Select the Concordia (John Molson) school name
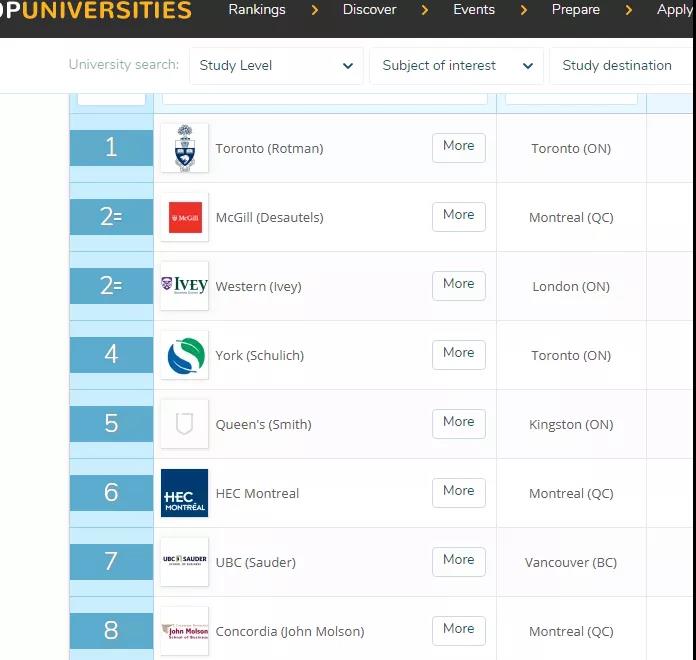696x660 pixels. pos(290,632)
